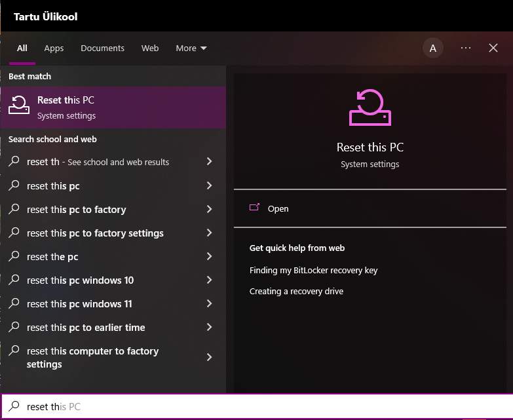Select the 'reset th' web results suggestion

click(x=113, y=162)
